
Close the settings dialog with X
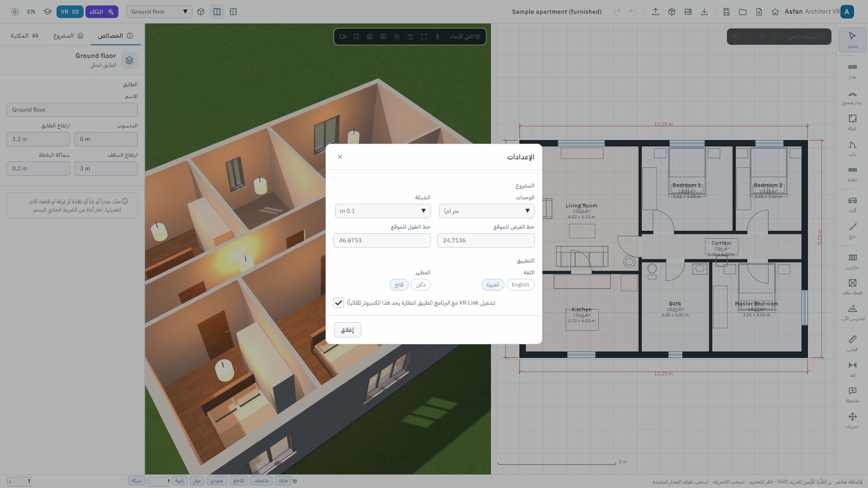[x=340, y=157]
